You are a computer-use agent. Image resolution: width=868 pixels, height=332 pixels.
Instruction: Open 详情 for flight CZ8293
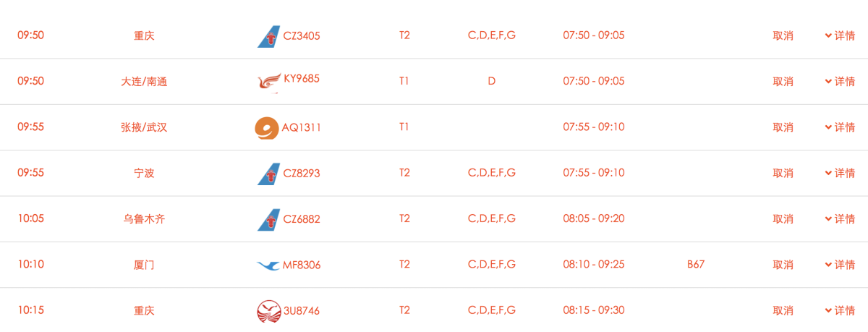839,174
